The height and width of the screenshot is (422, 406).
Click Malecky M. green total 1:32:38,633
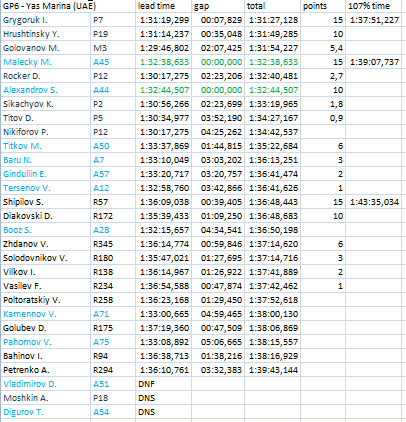click(272, 62)
